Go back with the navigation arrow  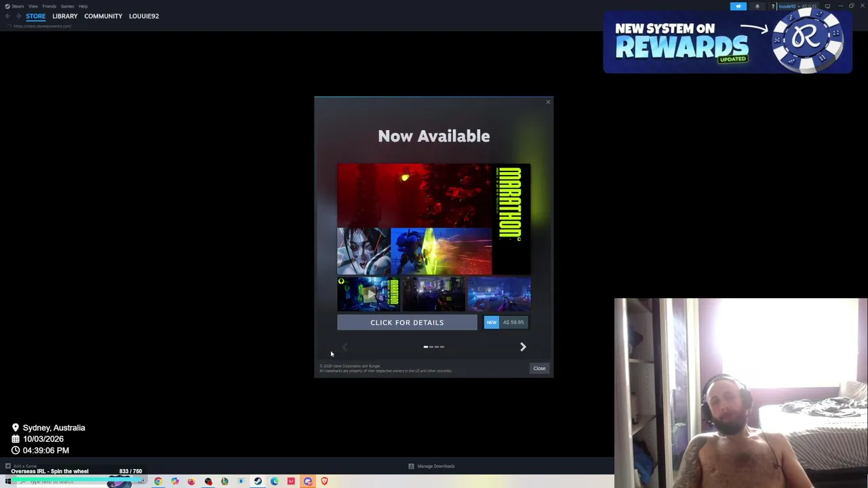pyautogui.click(x=7, y=16)
